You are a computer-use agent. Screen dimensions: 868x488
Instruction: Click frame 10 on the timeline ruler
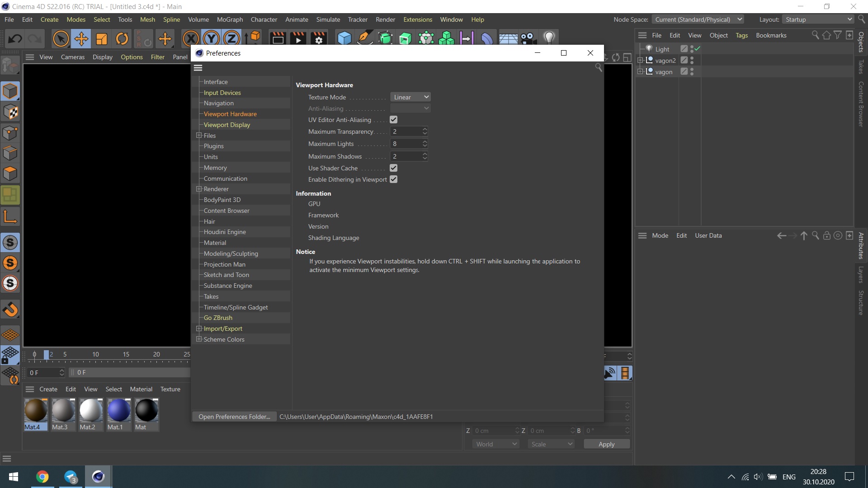tap(95, 354)
